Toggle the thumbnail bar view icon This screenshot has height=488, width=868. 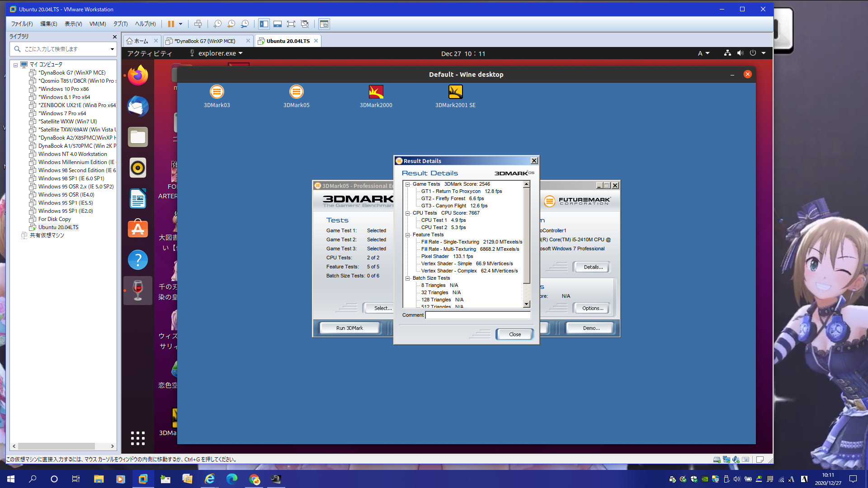(x=278, y=24)
